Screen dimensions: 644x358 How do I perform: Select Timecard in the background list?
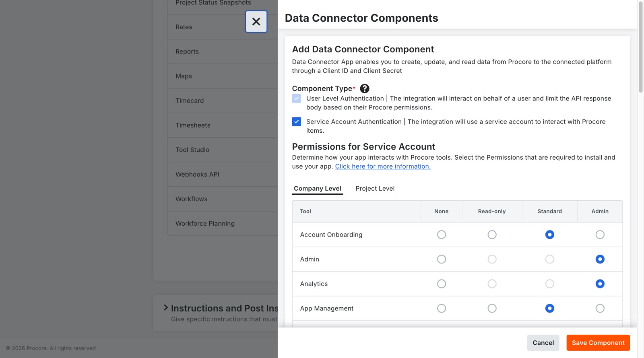(223, 101)
